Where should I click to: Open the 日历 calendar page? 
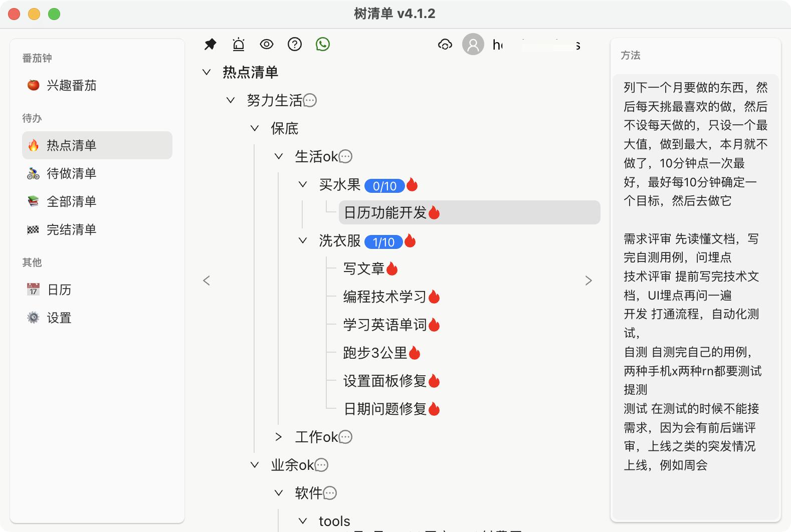coord(59,290)
